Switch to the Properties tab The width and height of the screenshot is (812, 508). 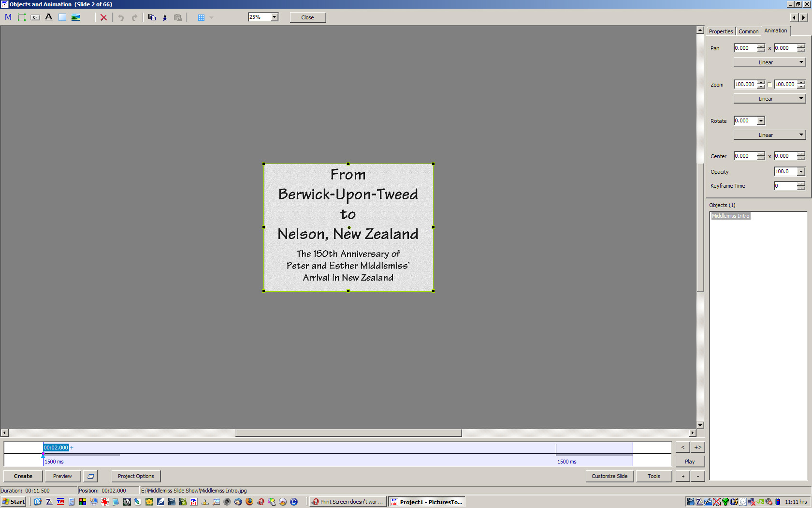pos(721,31)
